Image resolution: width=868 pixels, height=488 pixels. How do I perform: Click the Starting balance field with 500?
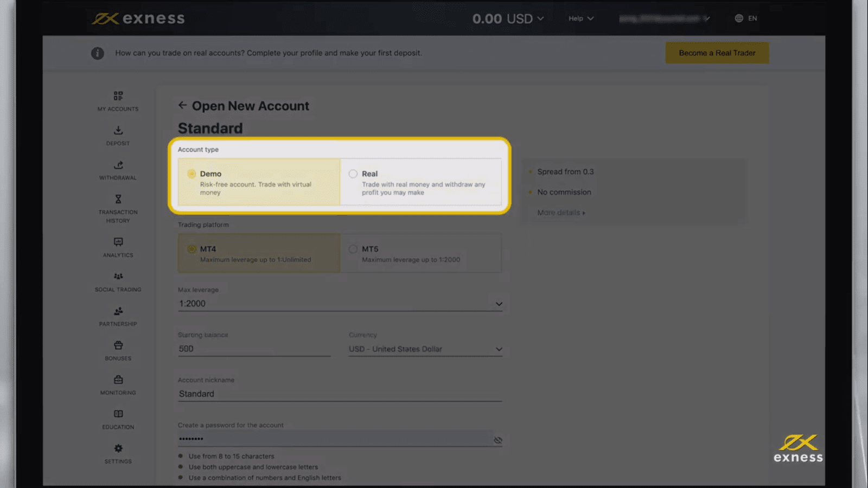pos(254,349)
